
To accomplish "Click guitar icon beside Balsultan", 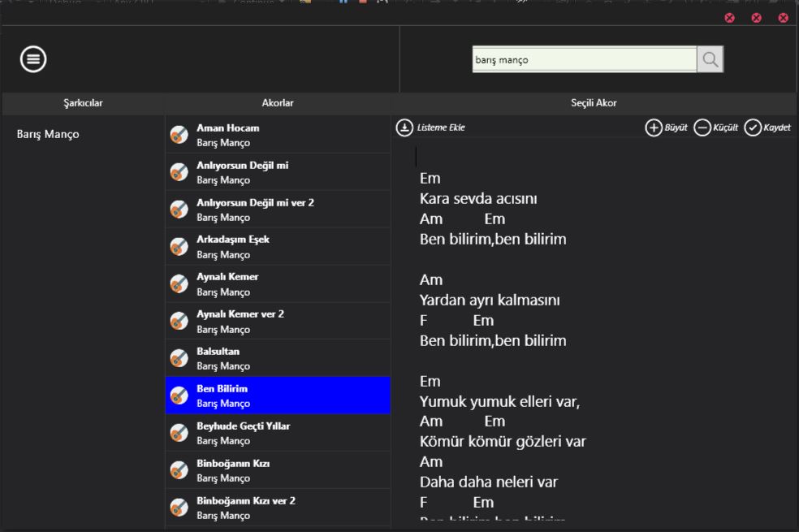I will click(179, 358).
